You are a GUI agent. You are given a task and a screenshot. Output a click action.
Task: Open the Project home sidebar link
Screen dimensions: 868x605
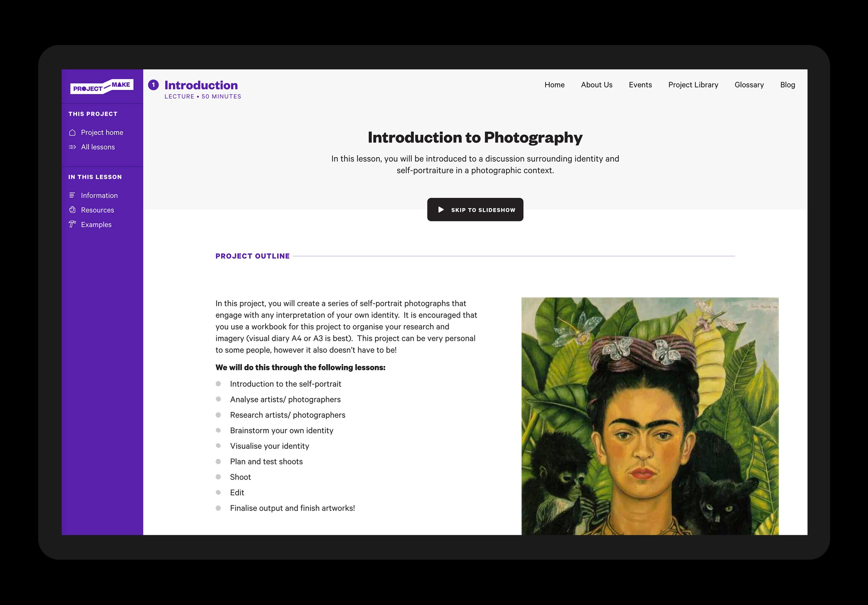(102, 132)
